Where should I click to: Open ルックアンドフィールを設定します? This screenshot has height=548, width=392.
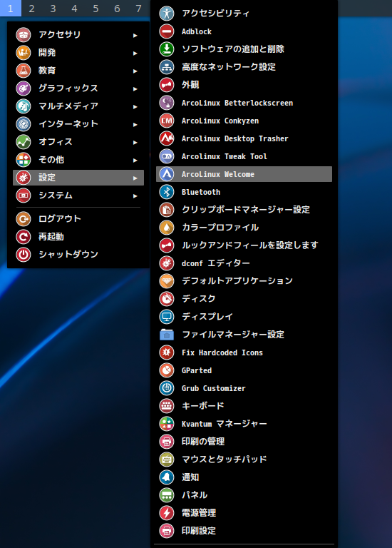pyautogui.click(x=244, y=245)
